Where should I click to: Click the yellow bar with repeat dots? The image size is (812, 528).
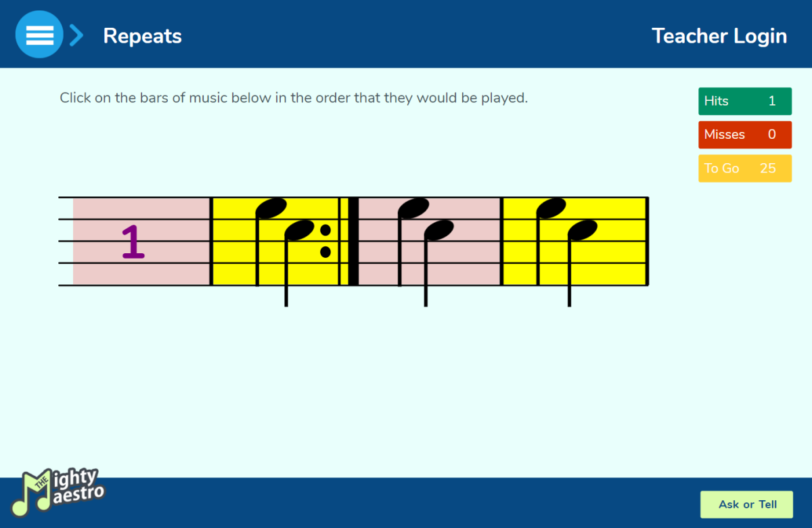coord(276,241)
